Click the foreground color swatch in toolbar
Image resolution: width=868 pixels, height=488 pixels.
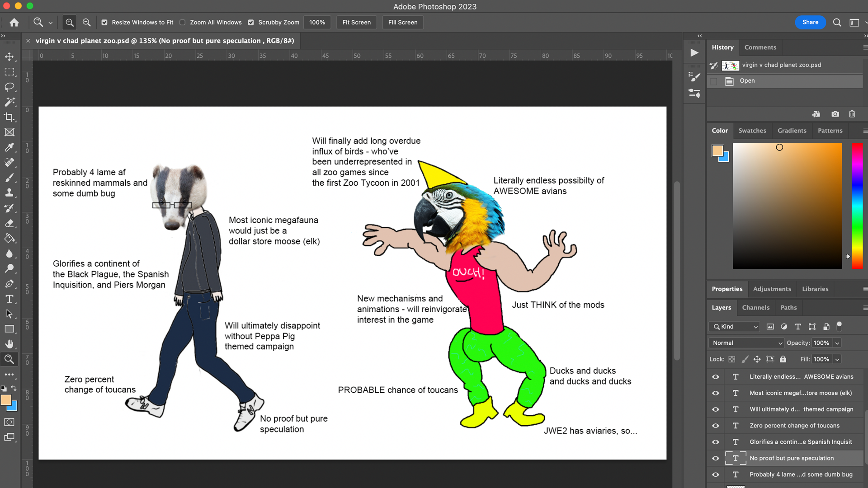click(x=6, y=400)
